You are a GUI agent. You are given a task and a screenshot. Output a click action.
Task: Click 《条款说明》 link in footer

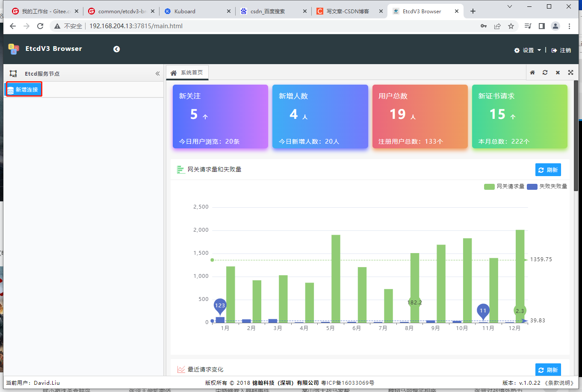[559, 383]
